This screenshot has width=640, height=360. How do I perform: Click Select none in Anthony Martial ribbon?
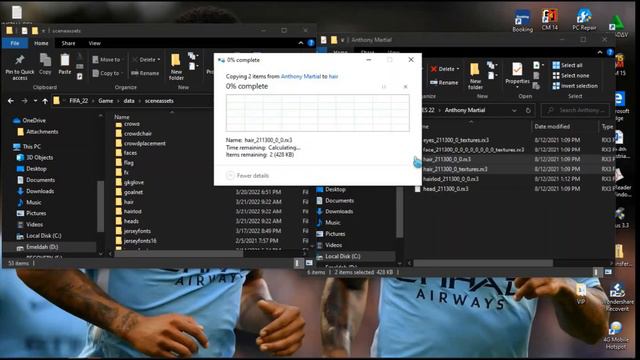point(571,76)
